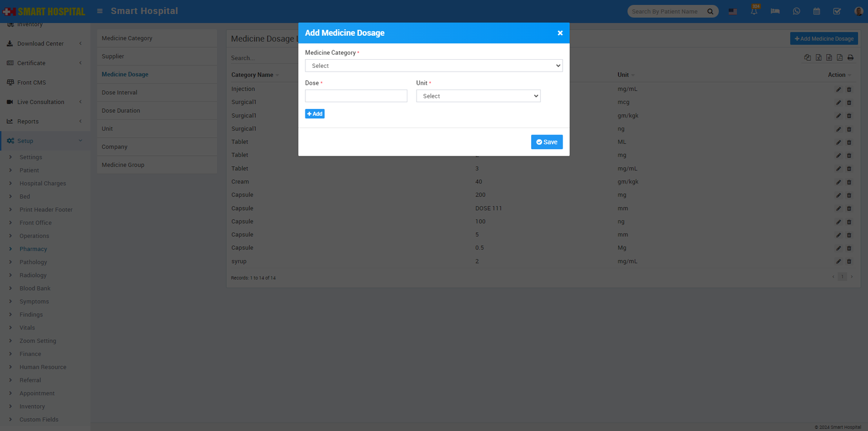The height and width of the screenshot is (431, 868).
Task: Close the Add Medicine Dosage dialog
Action: 560,33
